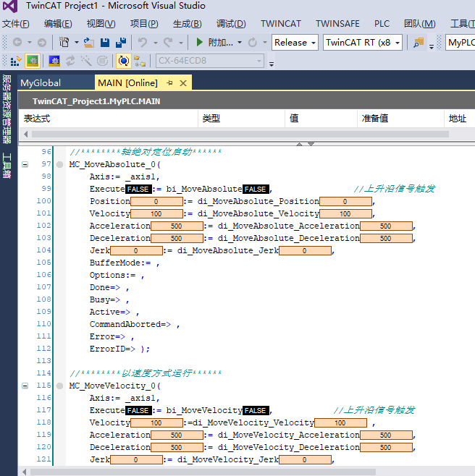
Task: Click the navigate forward arrow icon
Action: (41, 42)
